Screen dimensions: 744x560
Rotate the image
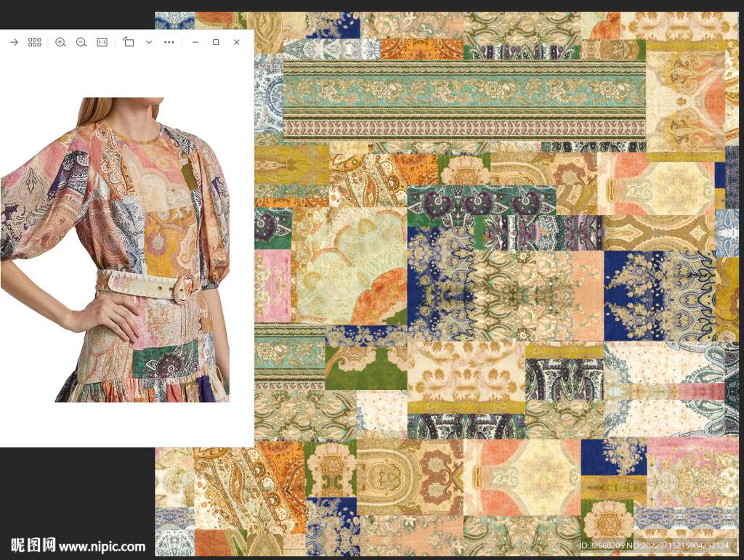pos(129,42)
